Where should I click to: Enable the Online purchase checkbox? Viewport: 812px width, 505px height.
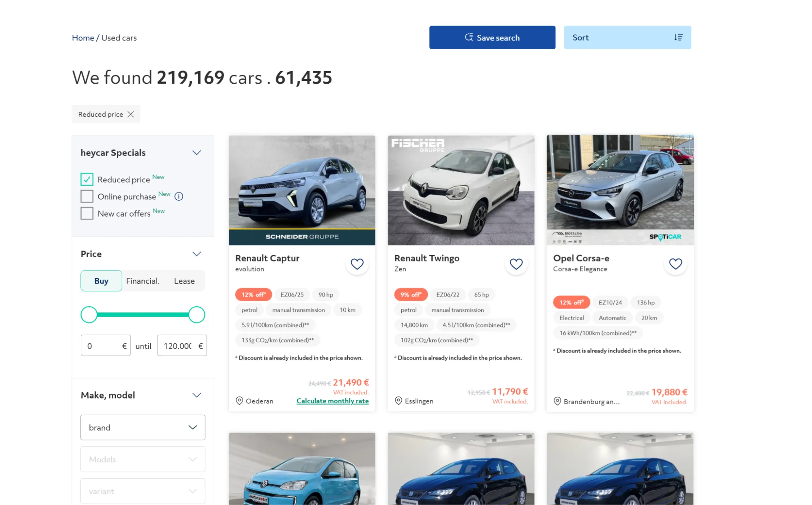87,197
